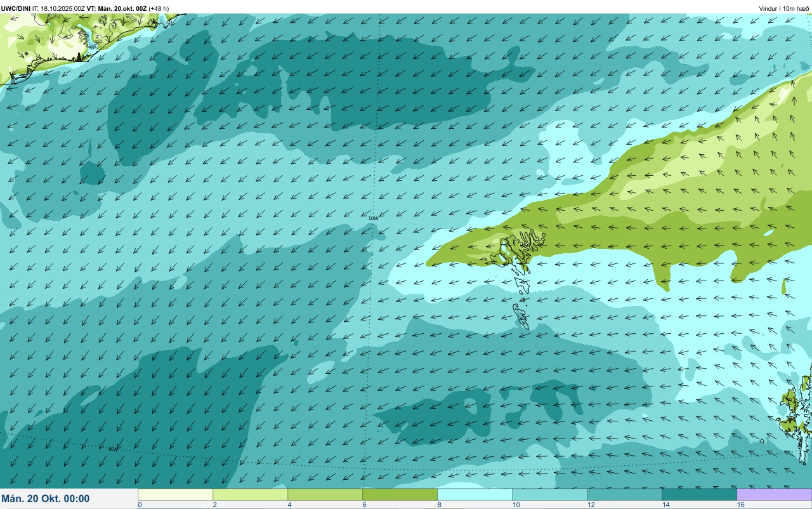Screen dimensions: 812x509
Task: Click the legend value '4'
Action: tap(289, 505)
